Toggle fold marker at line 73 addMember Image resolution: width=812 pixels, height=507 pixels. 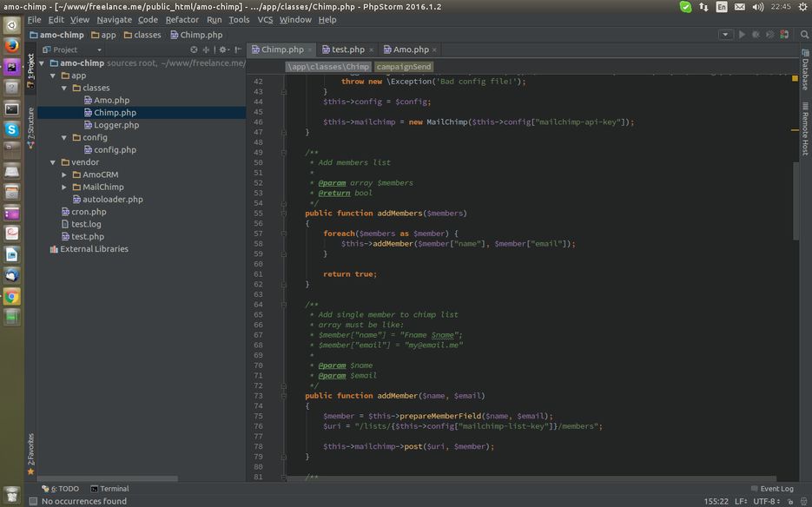pos(284,396)
